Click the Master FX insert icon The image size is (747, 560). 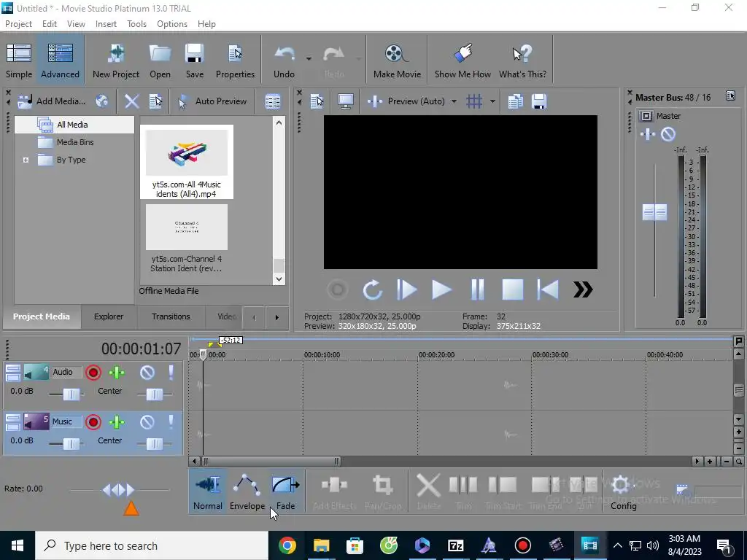(x=648, y=134)
